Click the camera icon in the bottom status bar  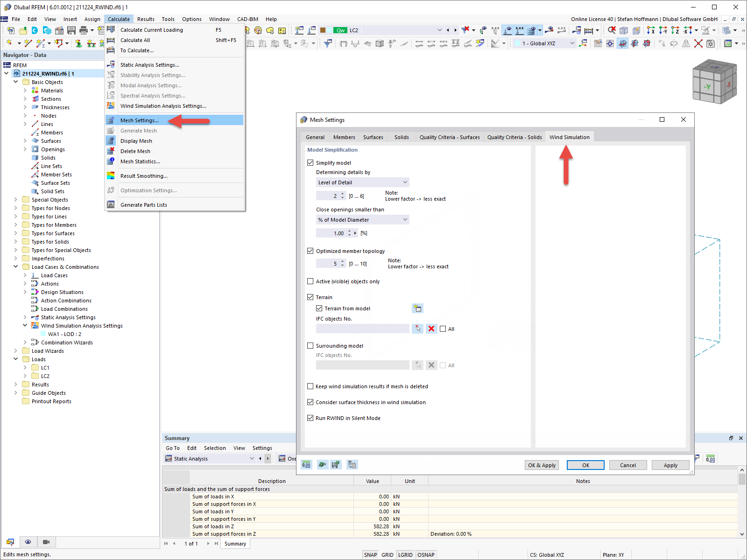tap(46, 542)
